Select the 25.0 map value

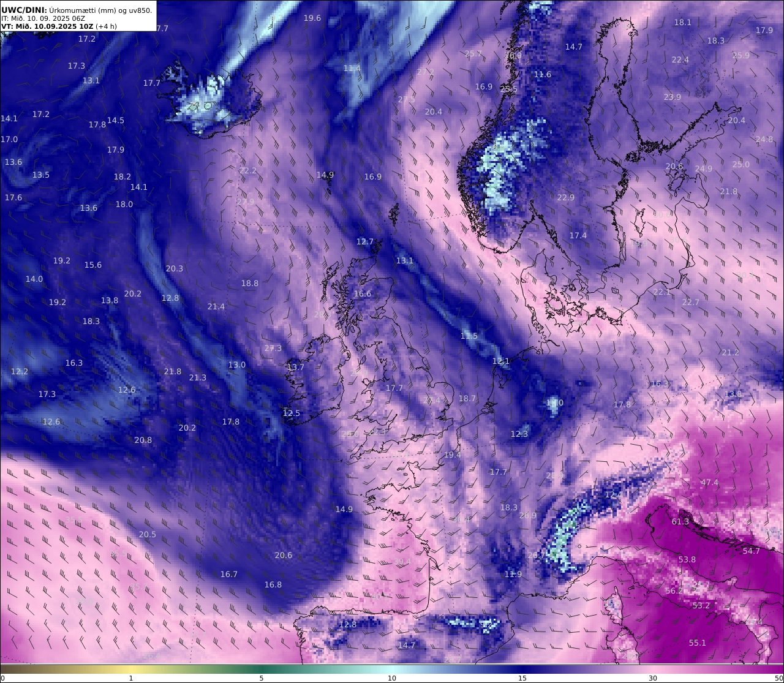pos(741,165)
